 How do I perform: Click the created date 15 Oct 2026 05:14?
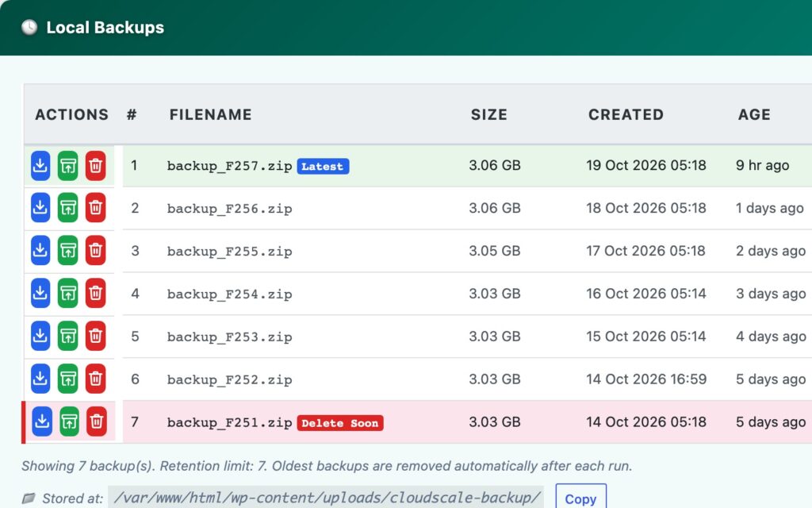click(x=645, y=337)
